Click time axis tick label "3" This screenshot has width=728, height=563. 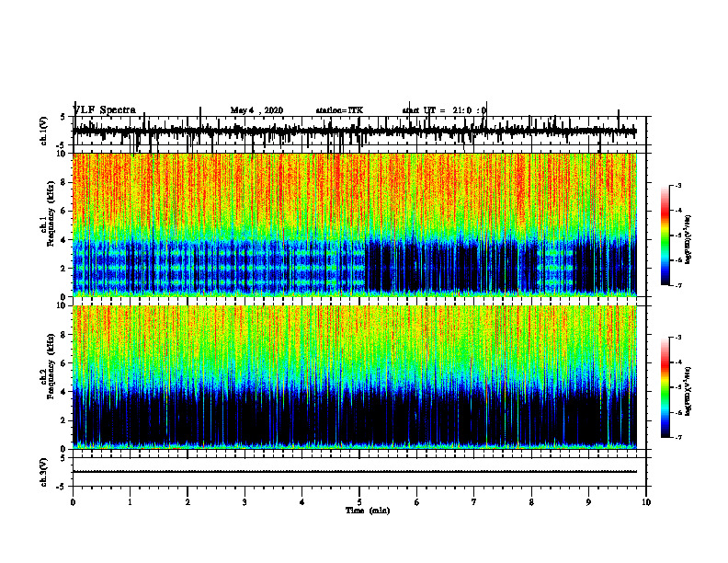pos(245,502)
